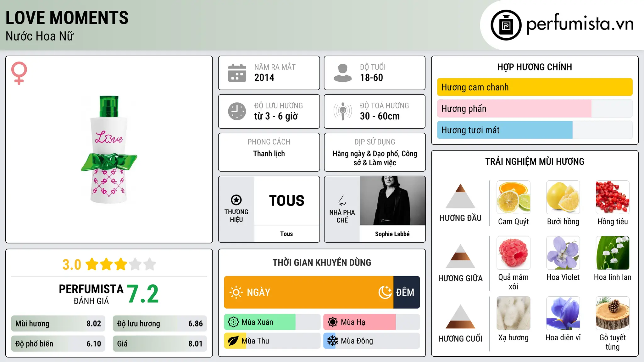Select the Quả mâm xôi note image
Screen dimensions: 644x362
click(514, 253)
